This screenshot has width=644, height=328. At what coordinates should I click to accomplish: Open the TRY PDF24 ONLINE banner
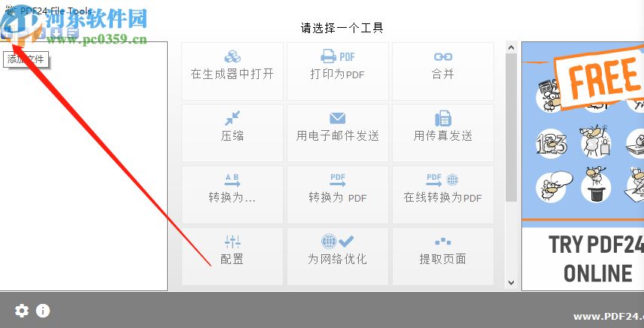click(583, 166)
